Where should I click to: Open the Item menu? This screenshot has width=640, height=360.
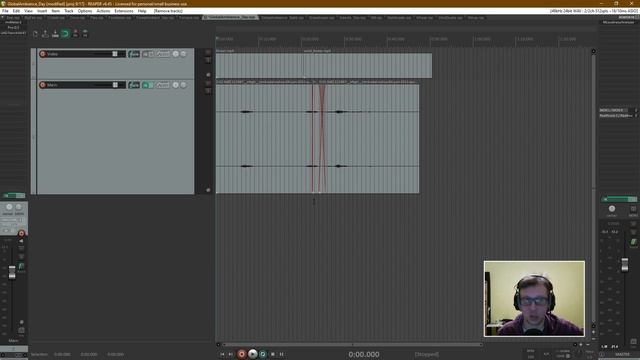(56, 11)
